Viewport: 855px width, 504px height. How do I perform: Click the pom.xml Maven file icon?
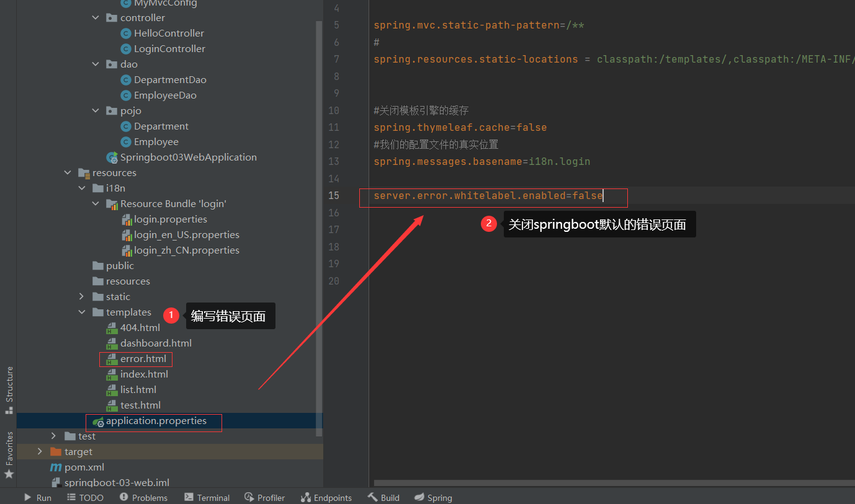(x=56, y=467)
